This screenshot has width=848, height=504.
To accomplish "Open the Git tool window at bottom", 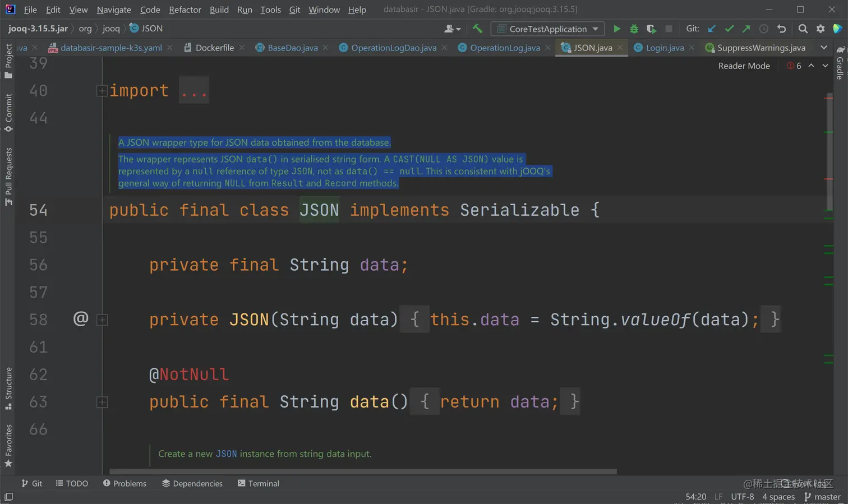I will [x=32, y=483].
